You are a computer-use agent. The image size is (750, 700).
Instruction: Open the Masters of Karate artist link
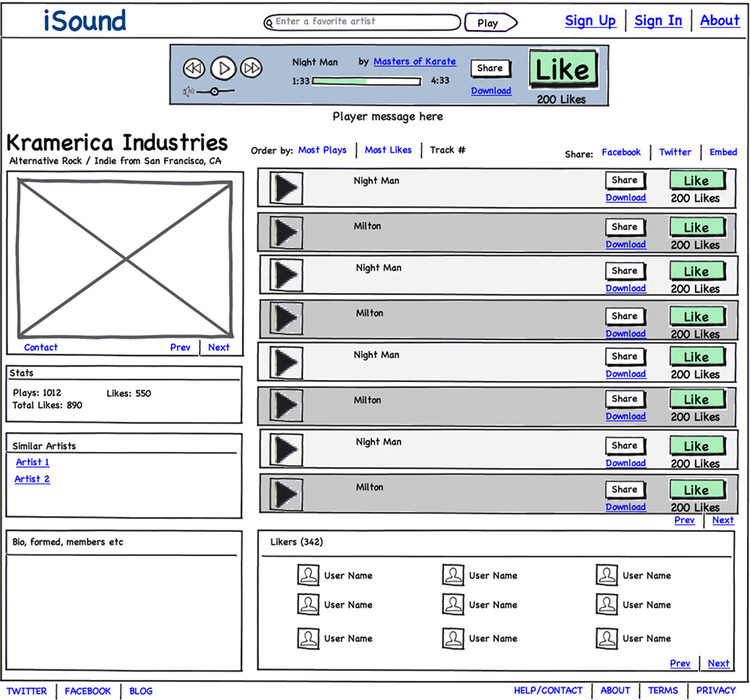tap(415, 61)
